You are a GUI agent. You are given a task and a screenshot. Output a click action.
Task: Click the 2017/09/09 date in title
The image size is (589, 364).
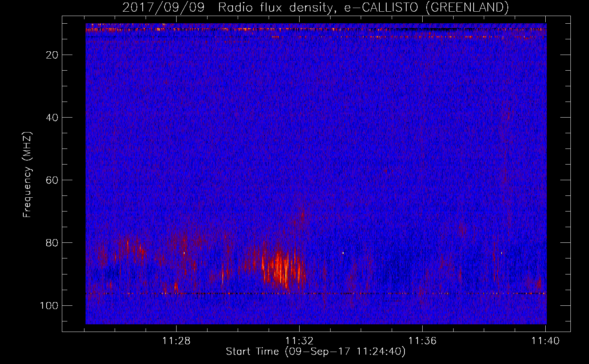coord(163,7)
